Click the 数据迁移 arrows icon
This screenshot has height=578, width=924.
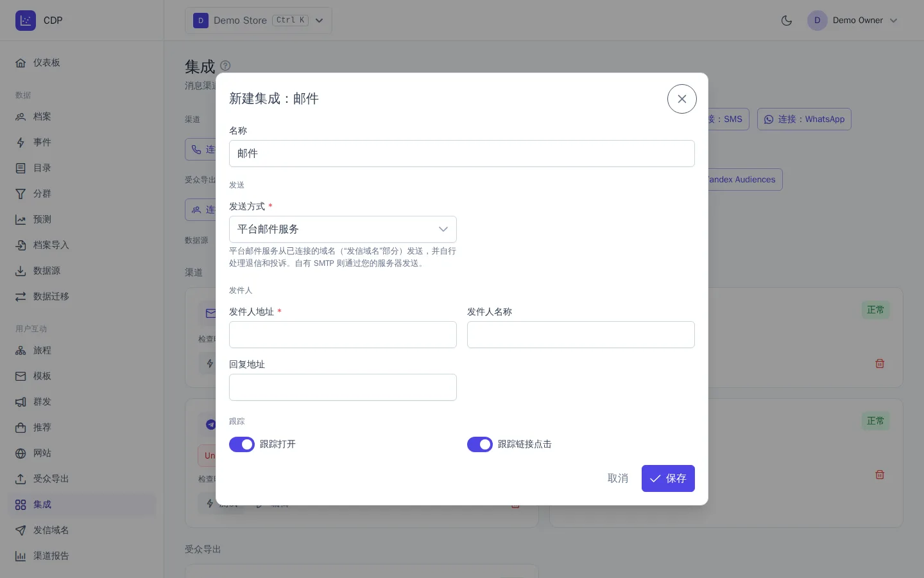[x=21, y=297]
